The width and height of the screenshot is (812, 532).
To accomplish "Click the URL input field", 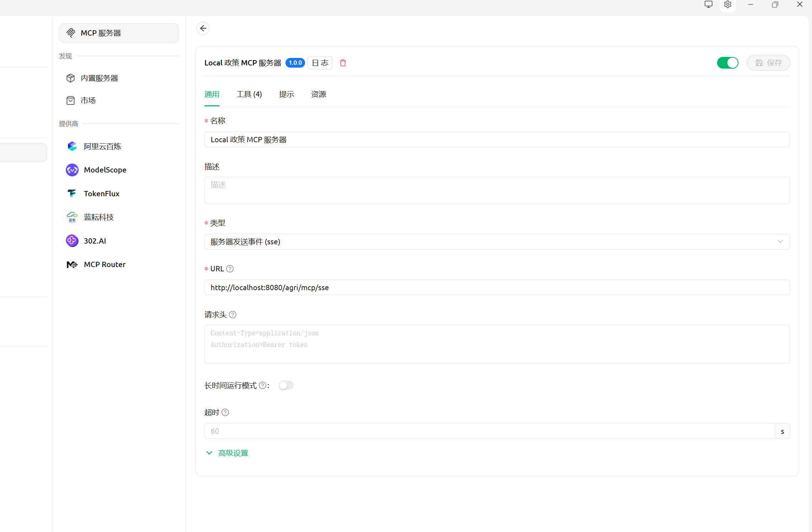I will tap(497, 288).
